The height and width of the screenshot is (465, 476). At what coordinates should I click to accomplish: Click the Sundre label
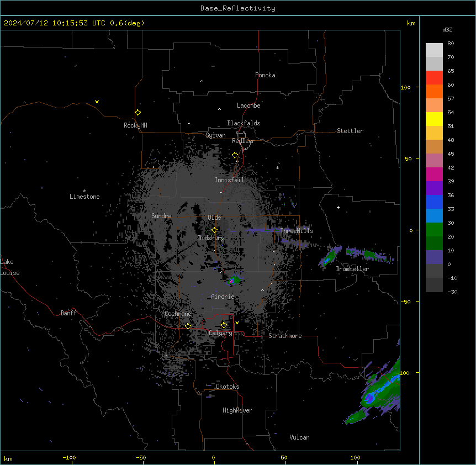pos(161,216)
